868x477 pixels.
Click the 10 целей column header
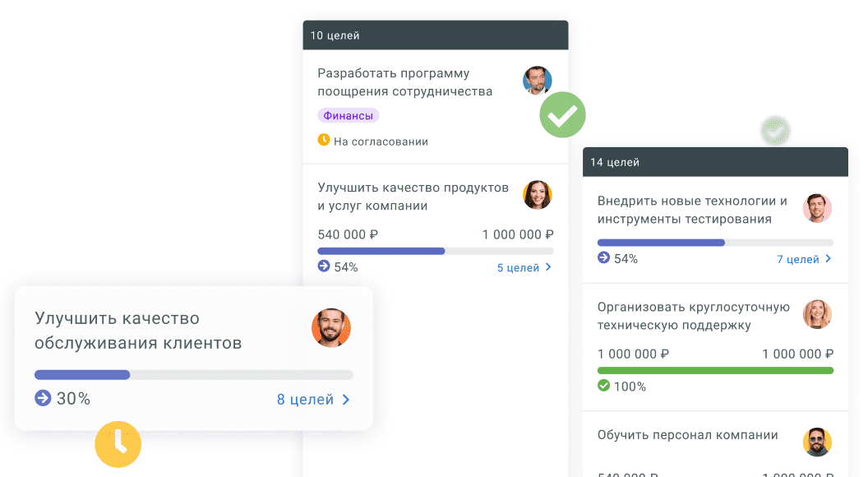coord(436,35)
